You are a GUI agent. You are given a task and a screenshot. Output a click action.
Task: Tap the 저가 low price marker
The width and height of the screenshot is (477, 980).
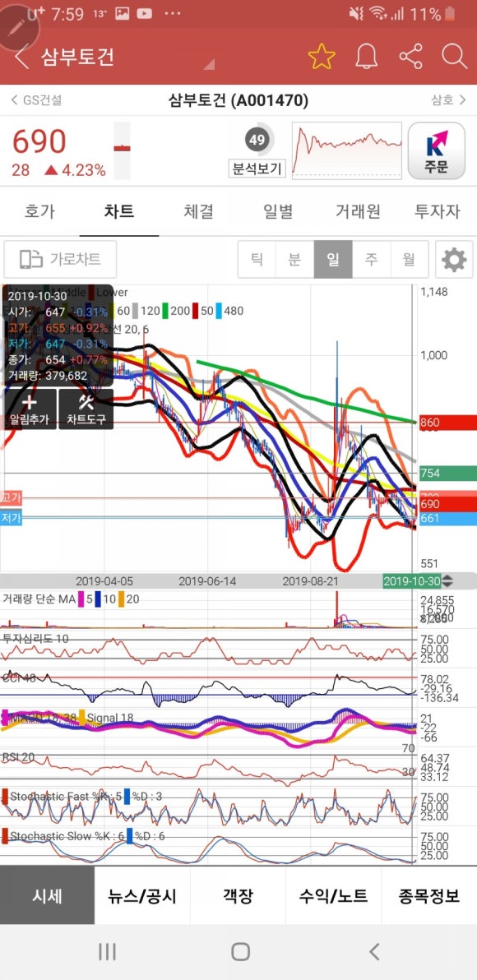tap(12, 518)
